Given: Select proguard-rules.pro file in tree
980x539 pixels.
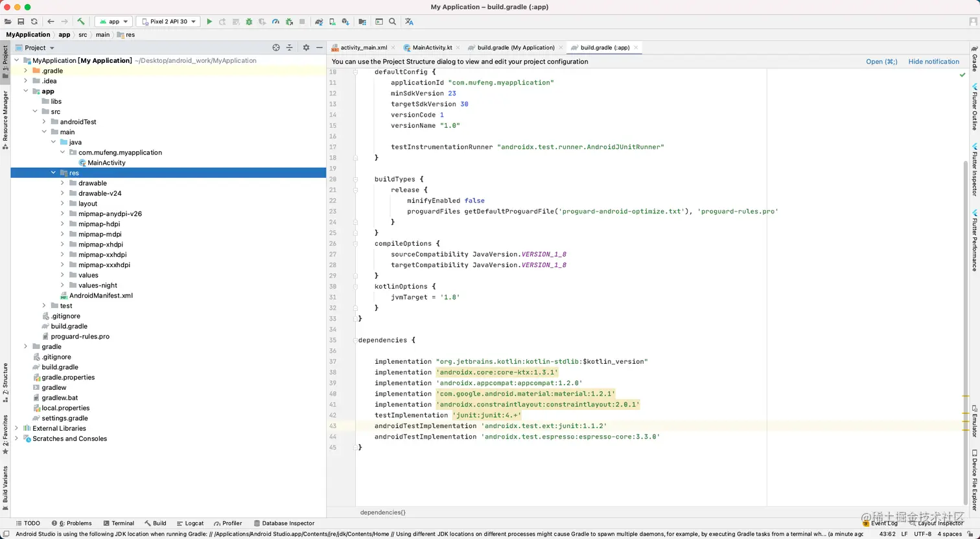Looking at the screenshot, I should pyautogui.click(x=75, y=337).
